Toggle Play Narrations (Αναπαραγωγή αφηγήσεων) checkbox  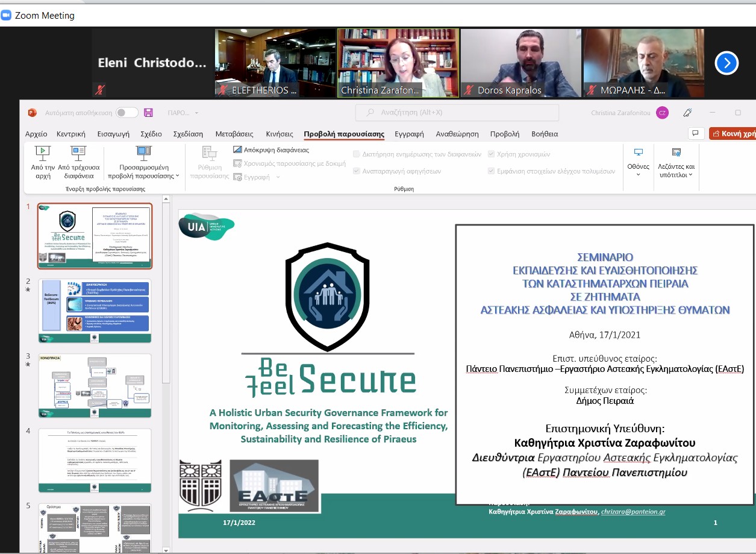click(x=357, y=171)
